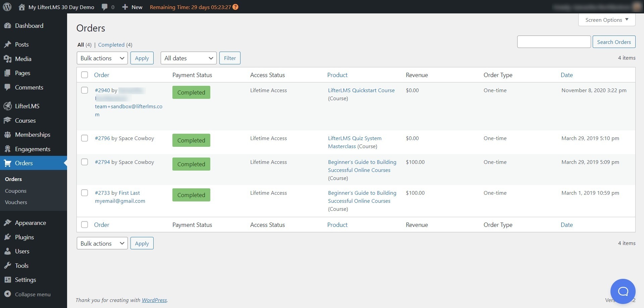
Task: Click the Media library icon
Action: pos(7,59)
